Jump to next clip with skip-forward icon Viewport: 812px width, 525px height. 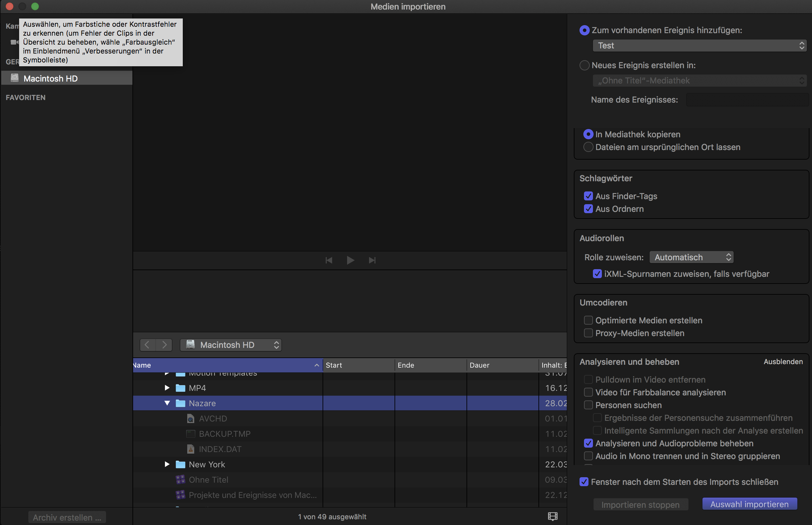(372, 261)
